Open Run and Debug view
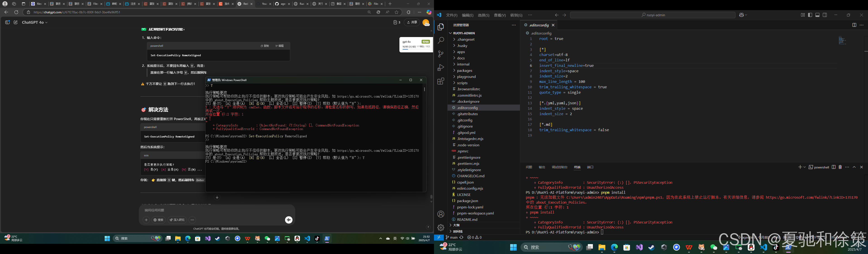Screen dimensions: 868x254 [440, 68]
